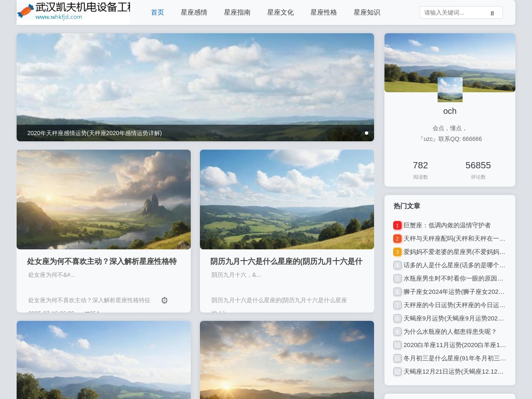
Task: Open the 首页 navigation tab
Action: 158,12
